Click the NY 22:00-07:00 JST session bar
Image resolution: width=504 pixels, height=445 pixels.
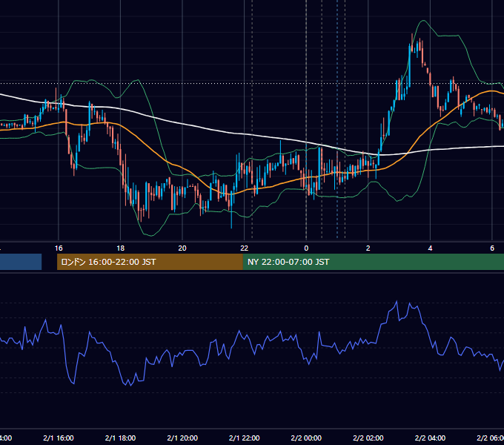pyautogui.click(x=374, y=262)
